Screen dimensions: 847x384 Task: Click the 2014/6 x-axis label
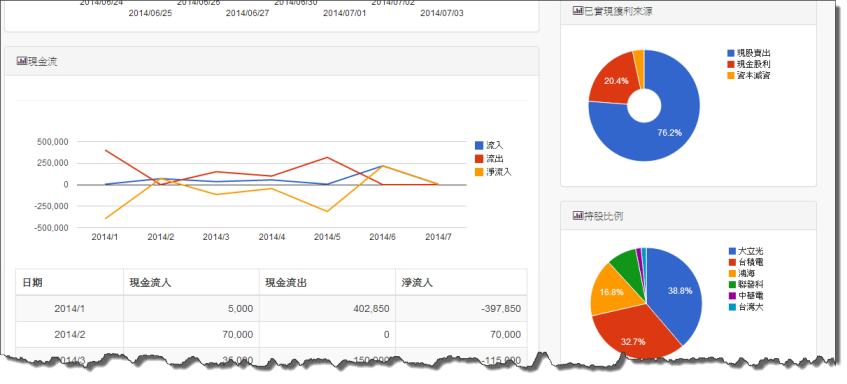tap(383, 237)
